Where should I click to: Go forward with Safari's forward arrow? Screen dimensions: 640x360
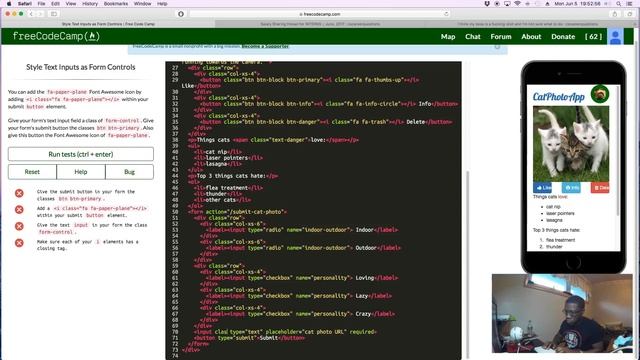coord(40,14)
